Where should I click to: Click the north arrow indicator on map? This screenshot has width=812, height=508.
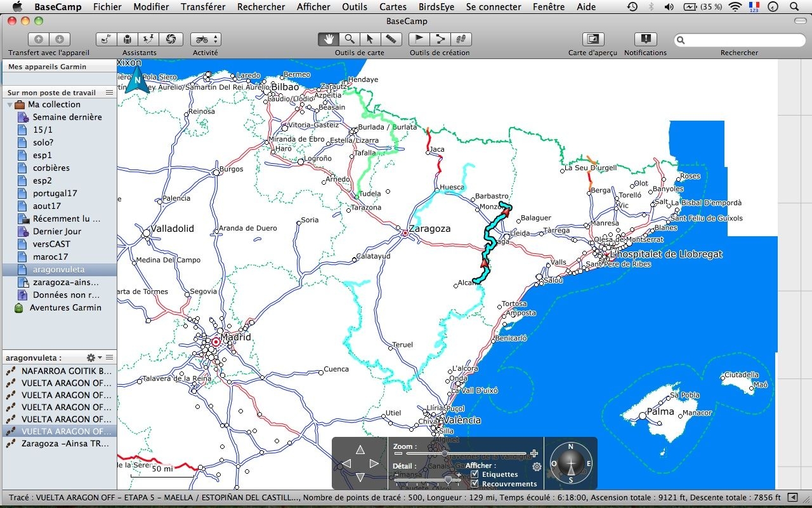(137, 81)
